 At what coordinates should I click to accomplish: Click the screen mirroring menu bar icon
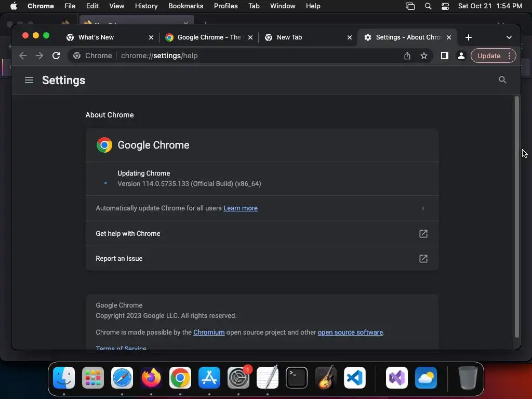(410, 6)
